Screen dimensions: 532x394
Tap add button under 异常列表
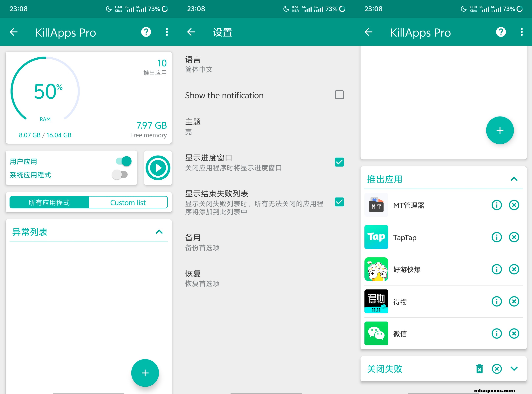145,373
